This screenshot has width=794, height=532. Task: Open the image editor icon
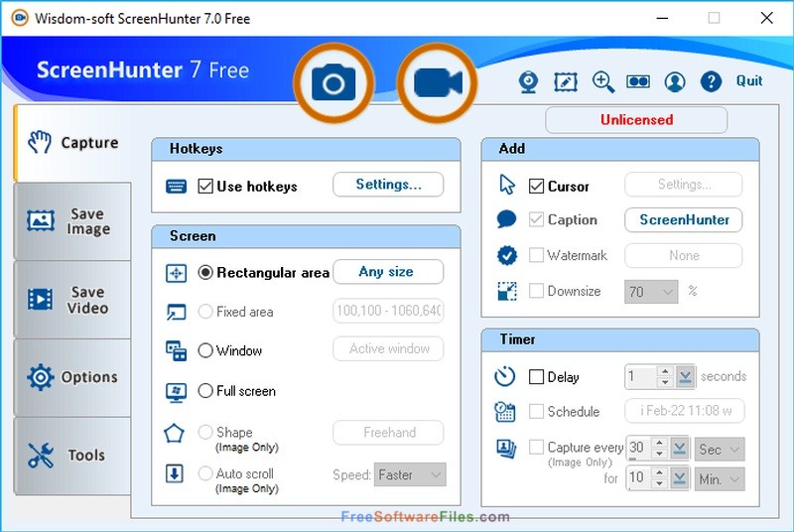[x=566, y=81]
